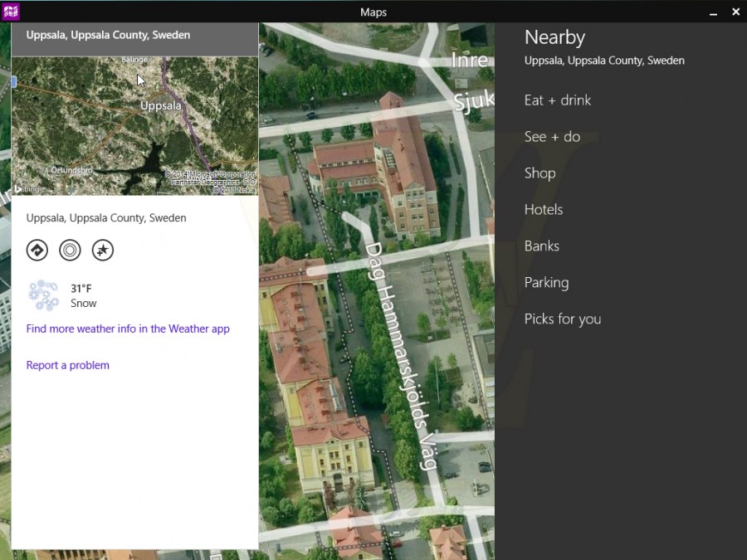747x560 pixels.
Task: Open Picks for you
Action: point(563,319)
